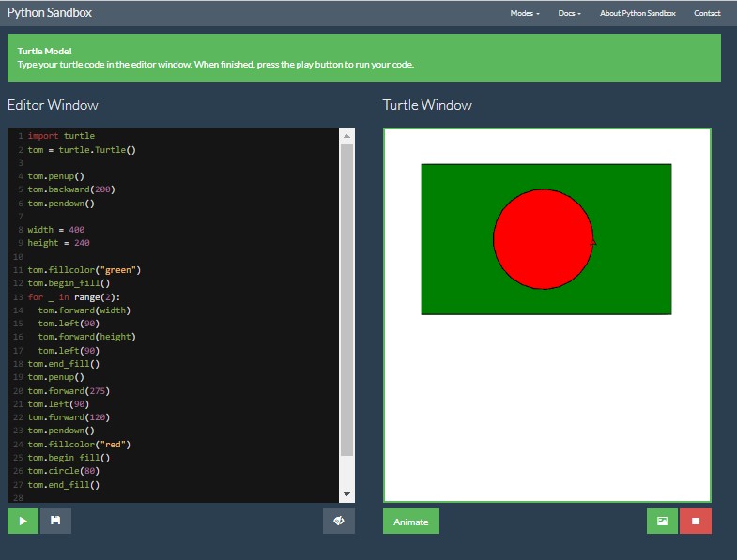
Task: Click the line 'tom.left(90)' on line 21
Action: (x=58, y=404)
